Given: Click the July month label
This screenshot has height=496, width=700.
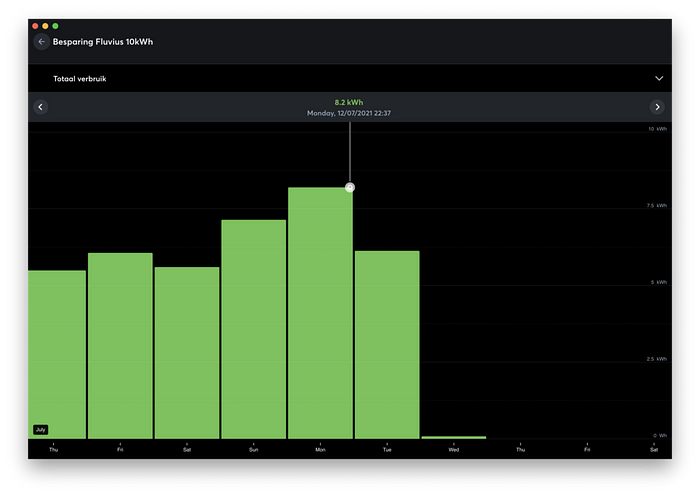Looking at the screenshot, I should pos(41,429).
